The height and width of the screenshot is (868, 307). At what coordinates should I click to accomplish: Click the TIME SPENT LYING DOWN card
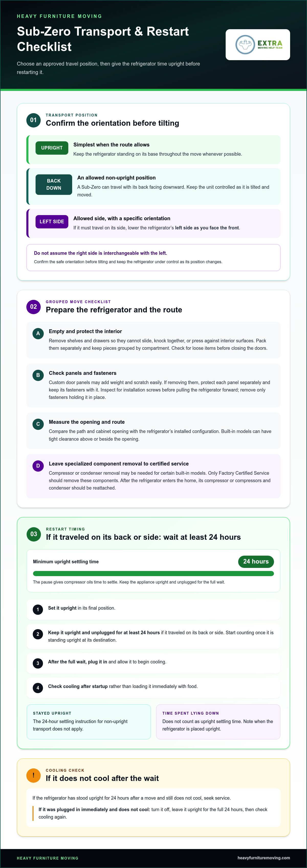coord(218,722)
